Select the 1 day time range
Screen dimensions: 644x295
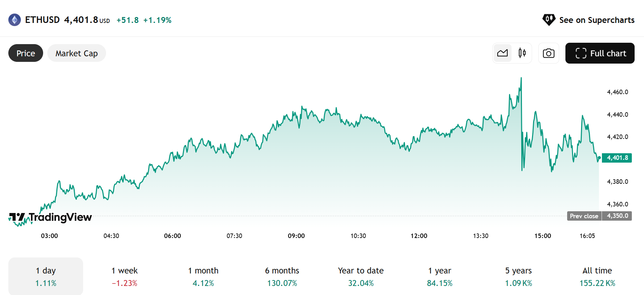(x=46, y=276)
